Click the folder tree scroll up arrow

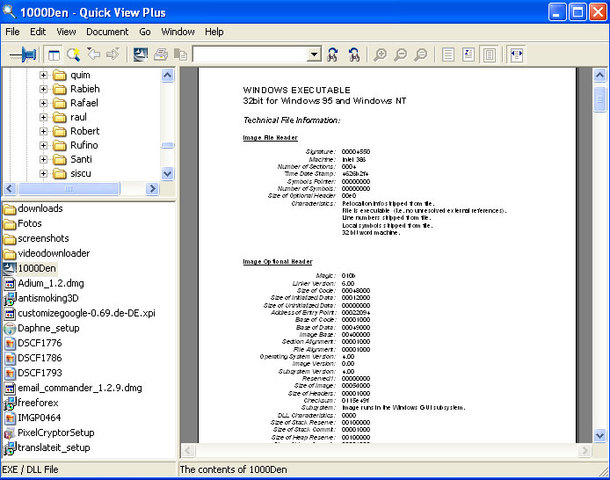[167, 75]
